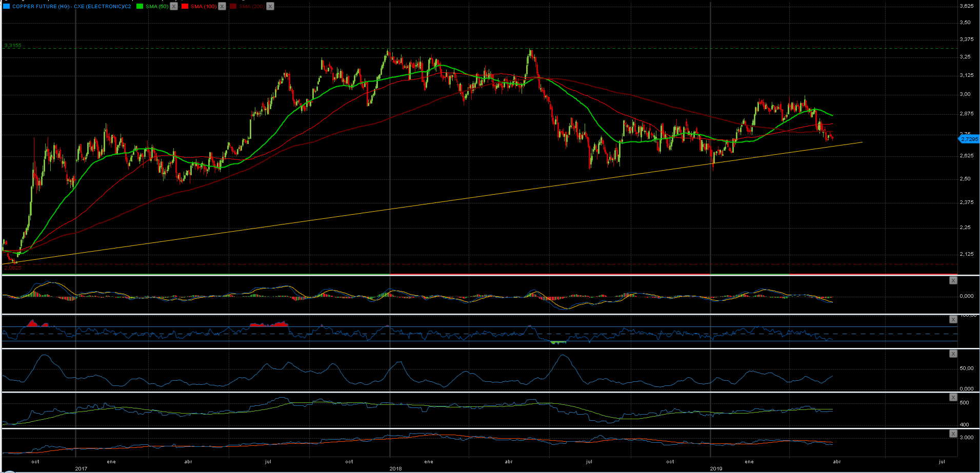Image resolution: width=980 pixels, height=473 pixels.
Task: Remove the SMA (100) indicator with its X
Action: (x=222, y=6)
